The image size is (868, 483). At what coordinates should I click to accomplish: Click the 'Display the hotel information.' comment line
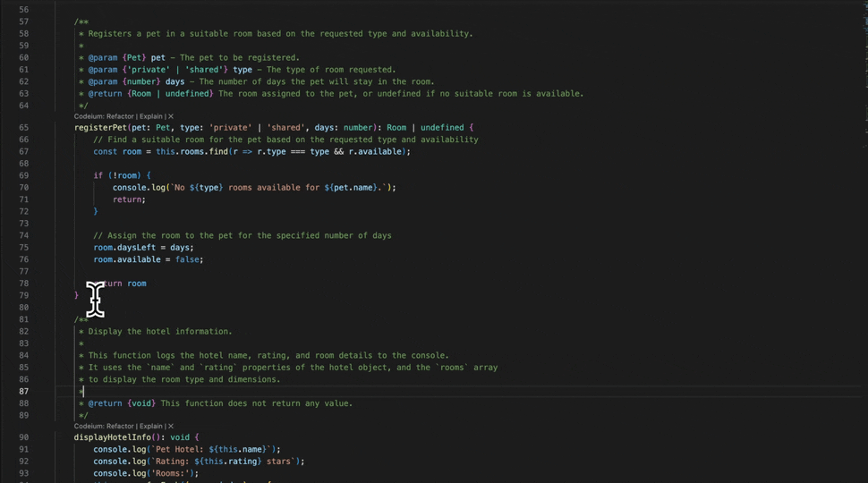coord(160,332)
